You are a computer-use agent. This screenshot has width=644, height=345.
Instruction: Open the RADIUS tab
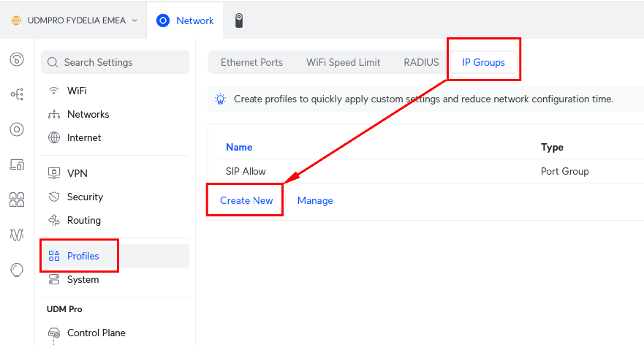click(421, 62)
